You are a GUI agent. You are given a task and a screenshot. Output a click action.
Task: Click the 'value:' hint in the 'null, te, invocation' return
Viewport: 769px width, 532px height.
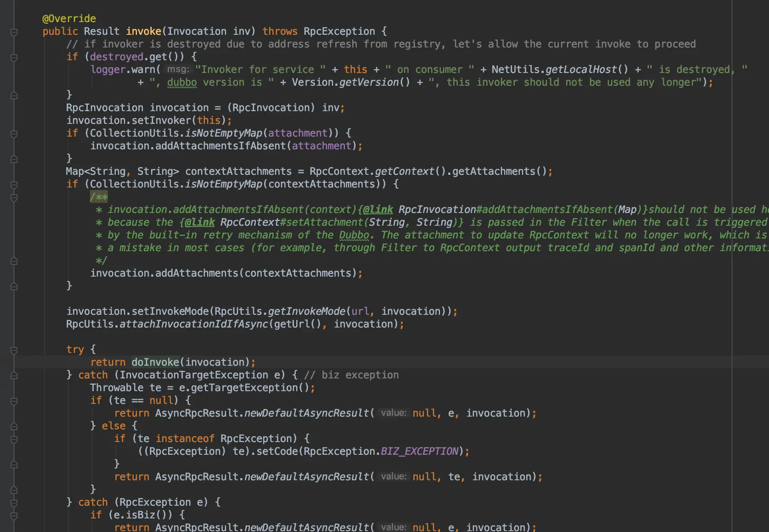click(393, 476)
